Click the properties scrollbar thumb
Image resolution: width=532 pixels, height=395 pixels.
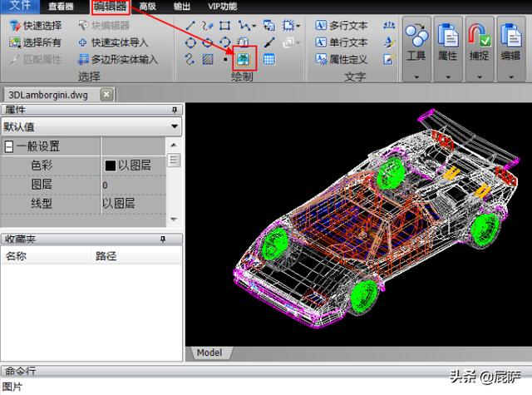[174, 160]
